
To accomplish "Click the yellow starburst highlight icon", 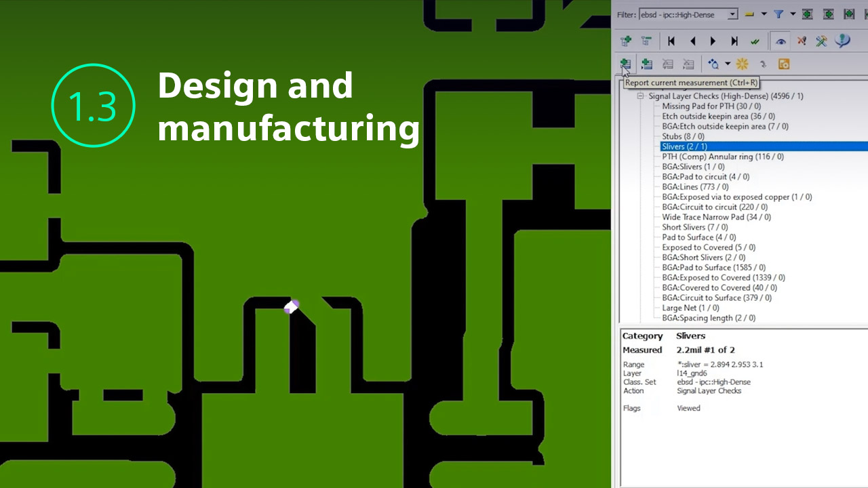I will click(742, 64).
